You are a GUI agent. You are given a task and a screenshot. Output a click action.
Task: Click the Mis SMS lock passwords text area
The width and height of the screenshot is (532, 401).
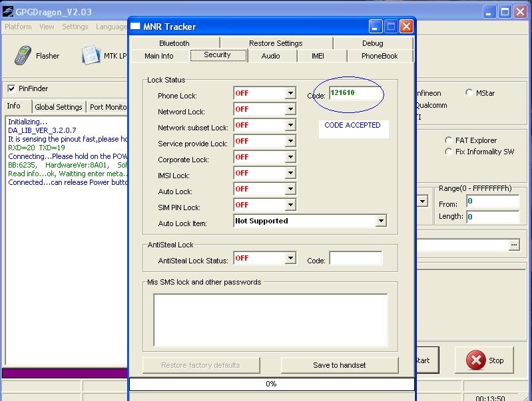click(270, 320)
